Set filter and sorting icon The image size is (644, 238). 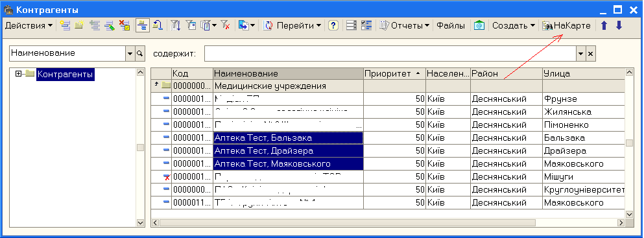[x=176, y=25]
